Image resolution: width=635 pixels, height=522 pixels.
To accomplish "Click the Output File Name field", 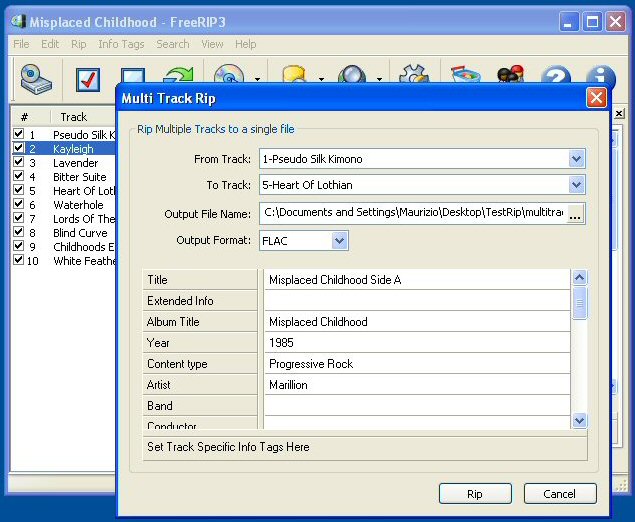I will click(x=413, y=213).
